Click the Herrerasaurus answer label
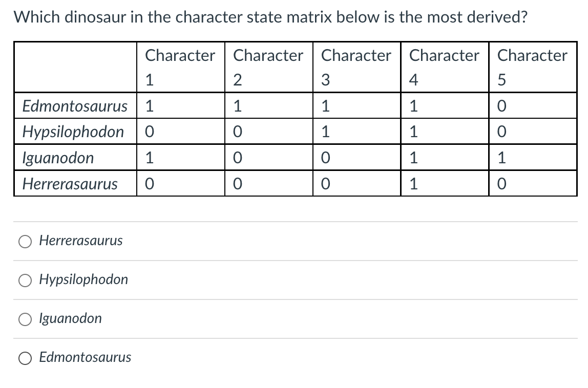Image resolution: width=588 pixels, height=388 pixels. [x=80, y=241]
